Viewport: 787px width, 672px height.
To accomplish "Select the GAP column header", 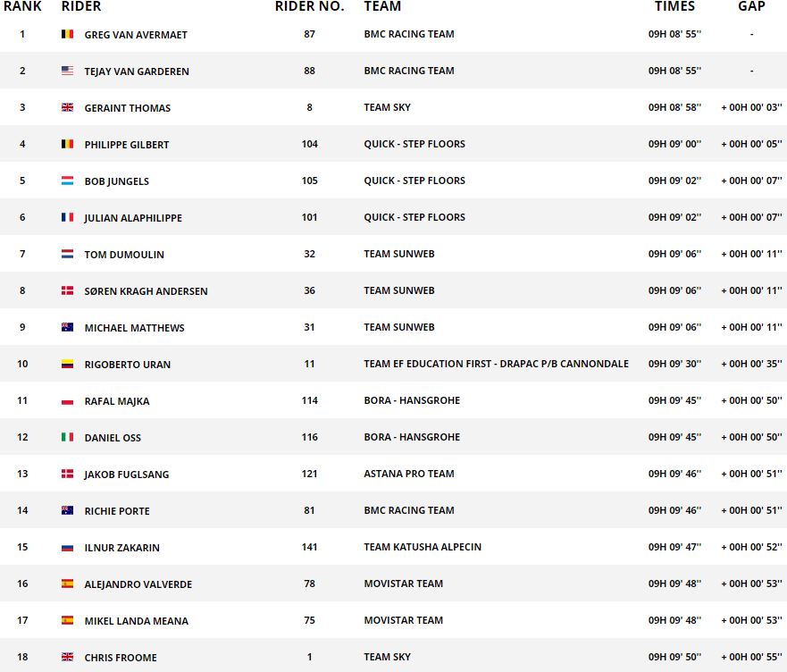I will pos(751,6).
